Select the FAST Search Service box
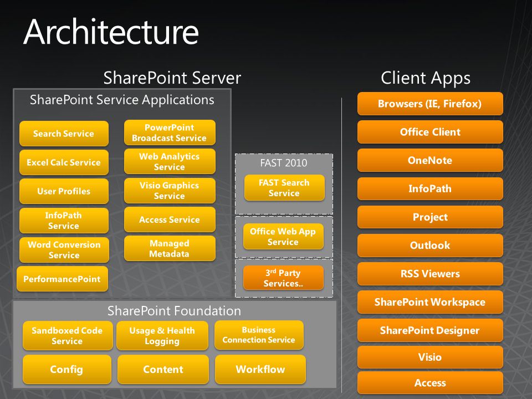The height and width of the screenshot is (399, 532). [x=284, y=188]
